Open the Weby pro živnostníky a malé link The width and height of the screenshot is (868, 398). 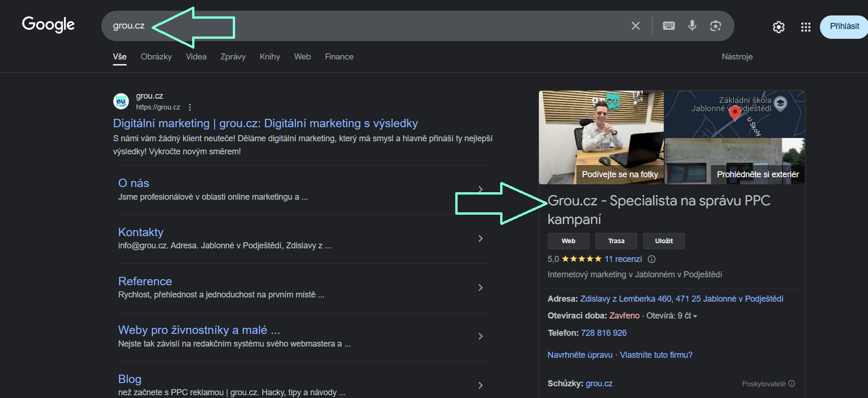(x=199, y=330)
